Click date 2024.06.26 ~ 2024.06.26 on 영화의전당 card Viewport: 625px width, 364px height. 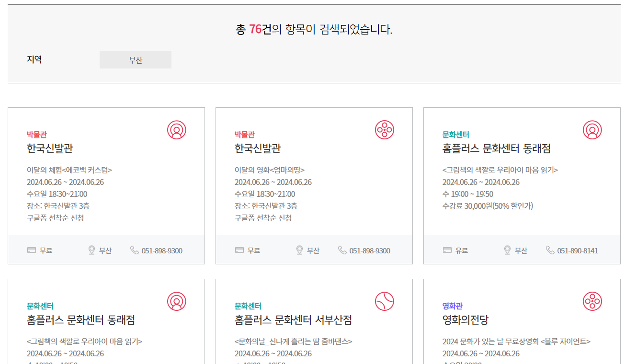point(481,353)
